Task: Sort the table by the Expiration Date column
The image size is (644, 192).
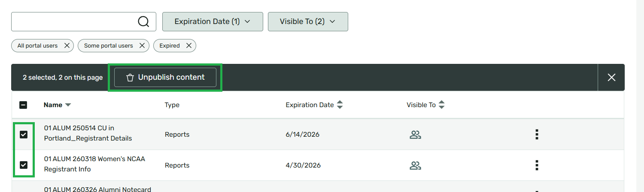Action: (x=314, y=105)
